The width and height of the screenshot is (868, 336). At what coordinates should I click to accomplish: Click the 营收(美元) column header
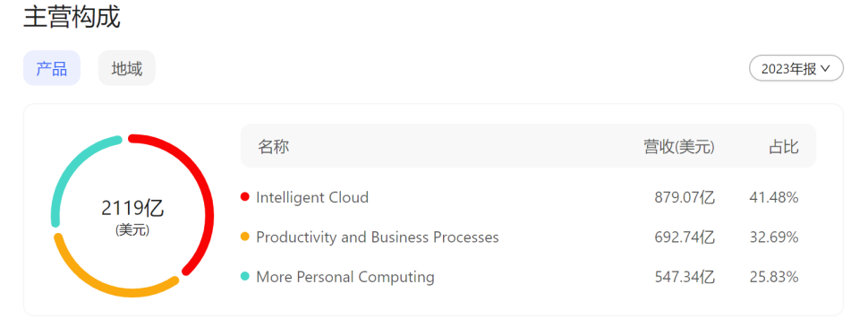click(x=678, y=147)
